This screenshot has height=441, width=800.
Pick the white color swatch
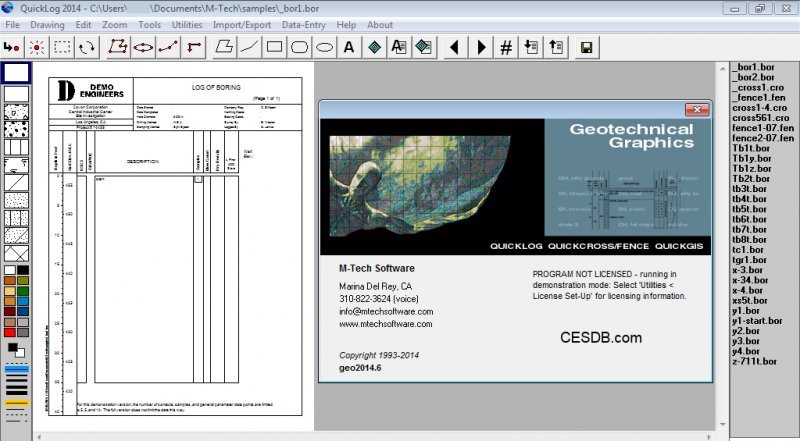point(10,270)
